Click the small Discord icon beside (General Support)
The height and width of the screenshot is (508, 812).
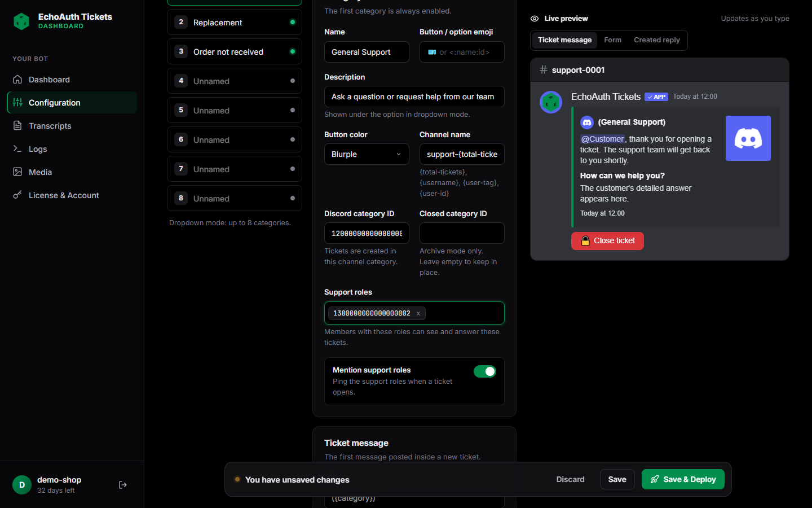[587, 122]
